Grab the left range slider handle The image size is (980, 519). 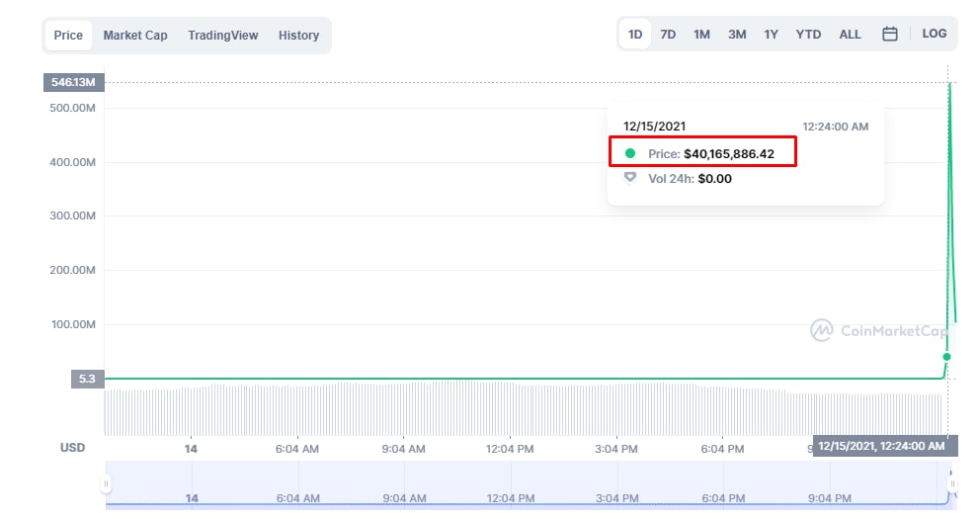point(107,484)
